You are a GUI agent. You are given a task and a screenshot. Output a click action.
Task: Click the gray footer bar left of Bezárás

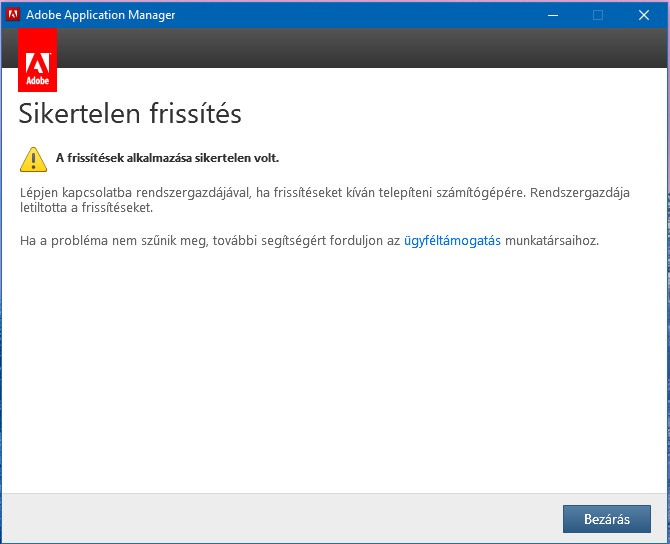pyautogui.click(x=280, y=518)
